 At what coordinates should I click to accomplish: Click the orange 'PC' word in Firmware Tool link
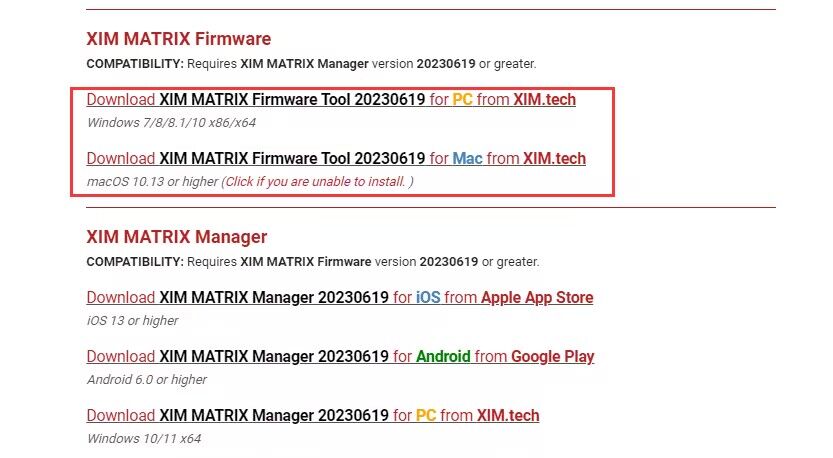[x=462, y=100]
